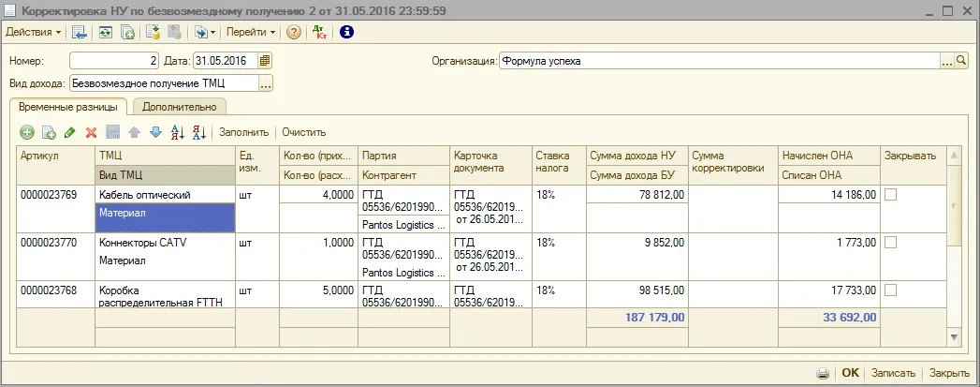
Task: Open the ellipsis selector for Организация
Action: (x=947, y=61)
